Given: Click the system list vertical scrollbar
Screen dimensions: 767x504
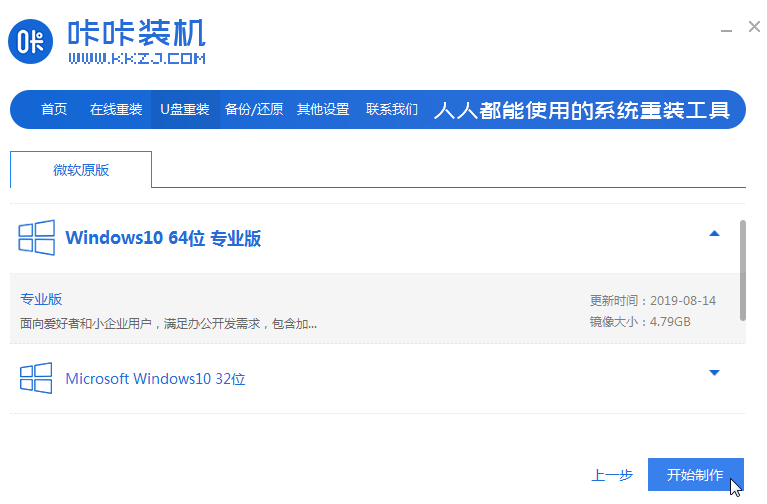Looking at the screenshot, I should click(x=742, y=270).
